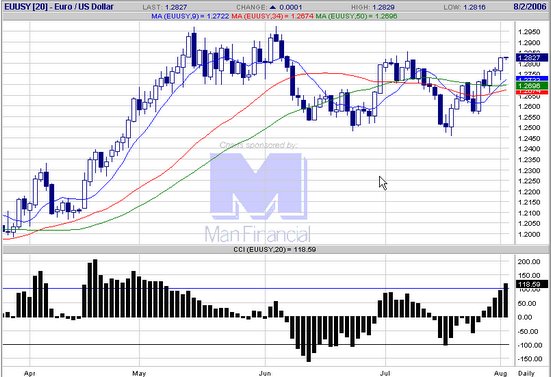The height and width of the screenshot is (377, 551).
Task: Click the tallest CCI bar in mid-April
Action: (x=95, y=288)
